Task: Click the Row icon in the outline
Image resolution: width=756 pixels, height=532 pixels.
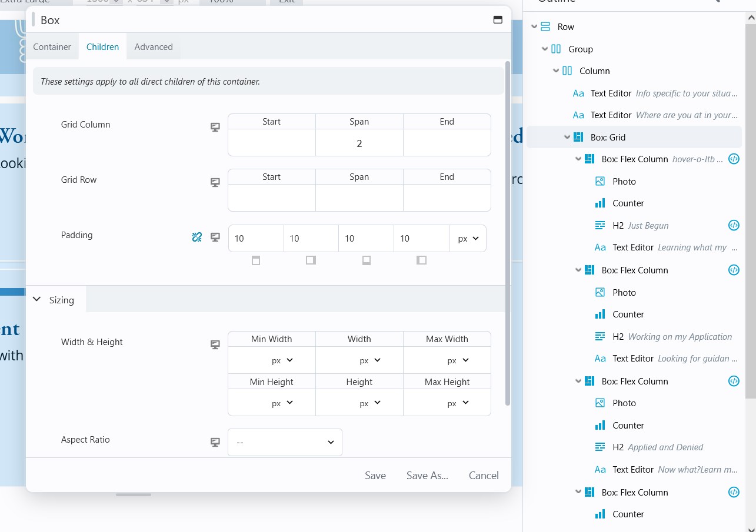Action: pyautogui.click(x=545, y=27)
